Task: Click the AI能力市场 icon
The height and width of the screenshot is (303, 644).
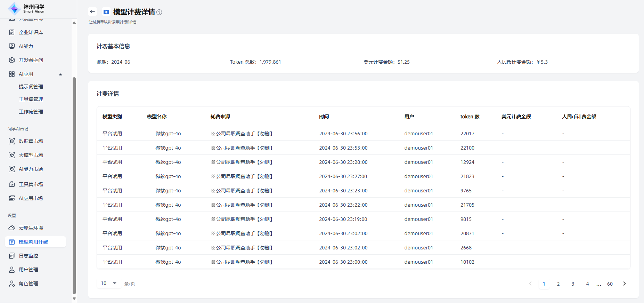Action: 12,169
